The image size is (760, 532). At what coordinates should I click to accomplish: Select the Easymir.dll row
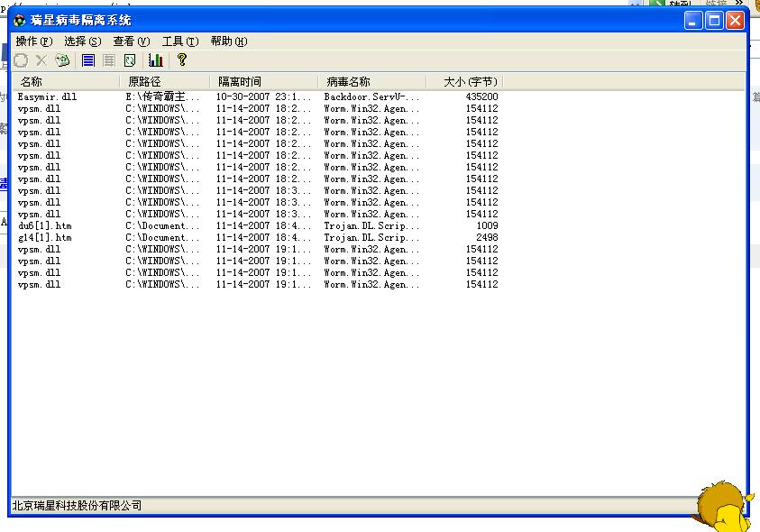click(258, 97)
